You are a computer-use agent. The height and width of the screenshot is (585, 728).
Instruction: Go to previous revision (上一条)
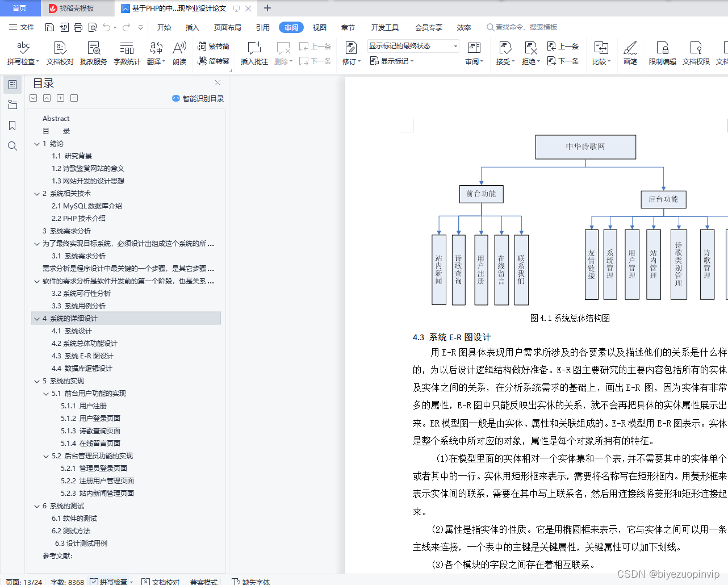563,46
